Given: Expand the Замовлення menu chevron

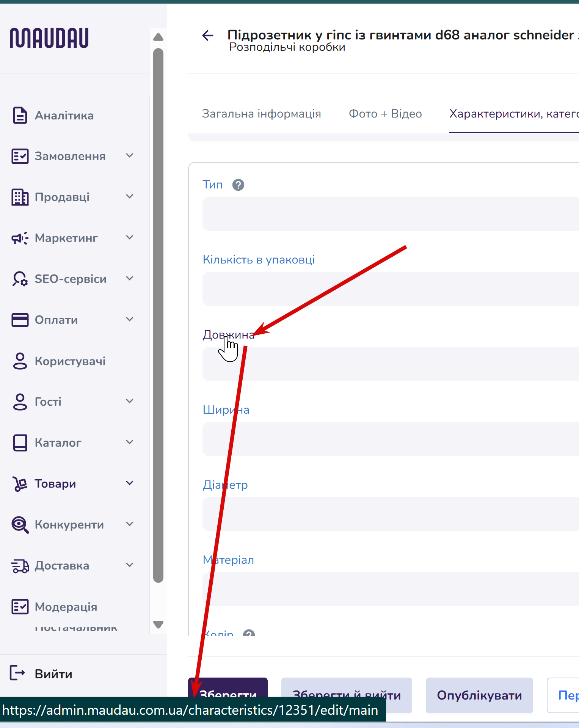Looking at the screenshot, I should (130, 155).
